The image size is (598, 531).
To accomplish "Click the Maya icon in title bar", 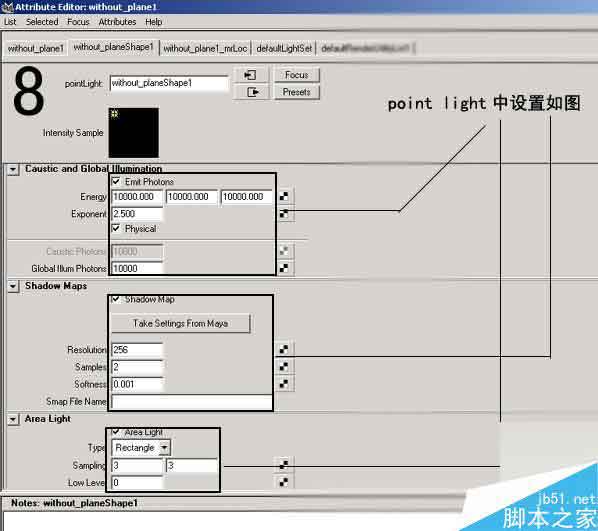I will point(7,6).
